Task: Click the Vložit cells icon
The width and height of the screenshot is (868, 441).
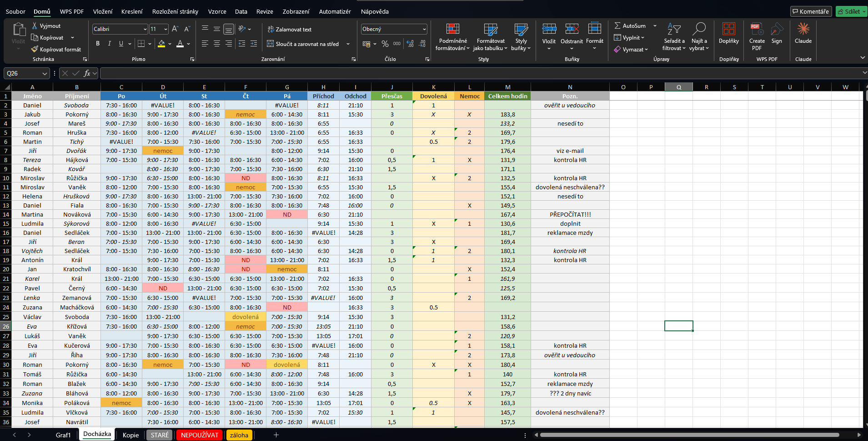Action: tap(549, 29)
